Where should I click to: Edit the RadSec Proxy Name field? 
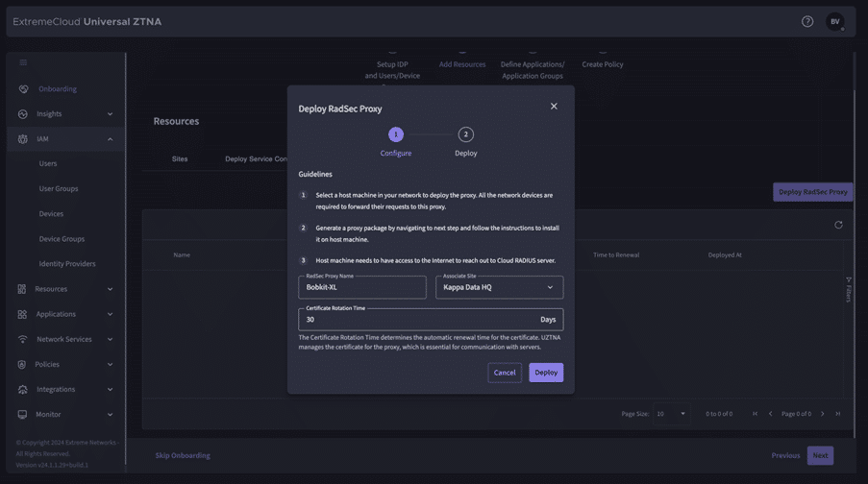(362, 287)
